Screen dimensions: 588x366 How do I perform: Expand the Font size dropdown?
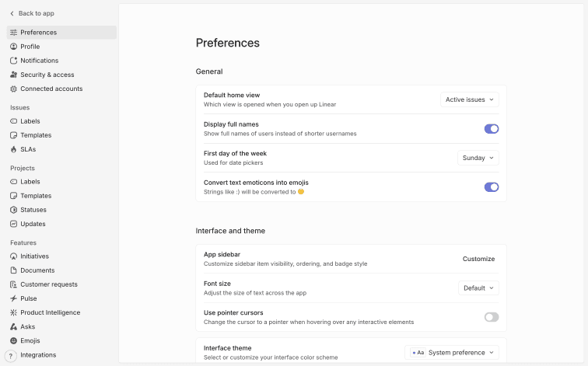tap(478, 288)
